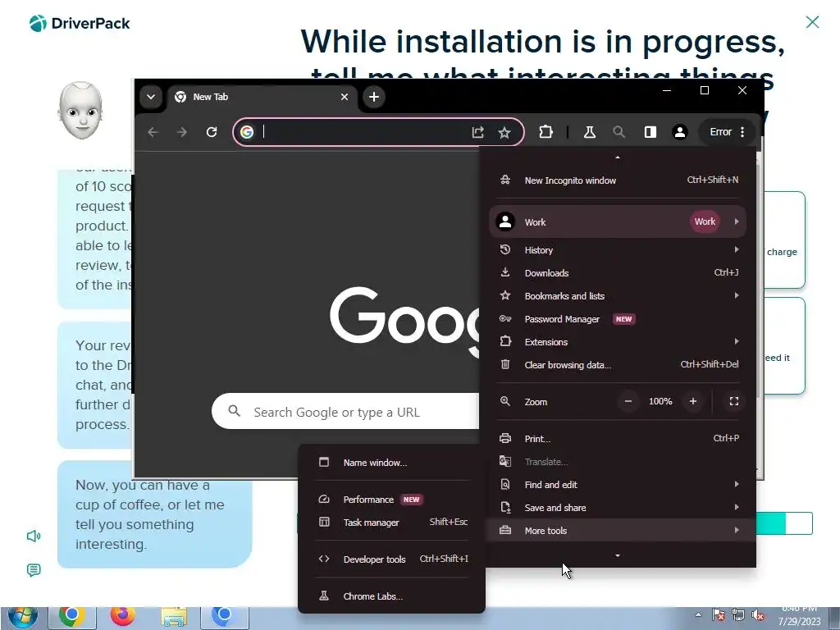
Task: Open the More tools submenu
Action: coord(618,531)
